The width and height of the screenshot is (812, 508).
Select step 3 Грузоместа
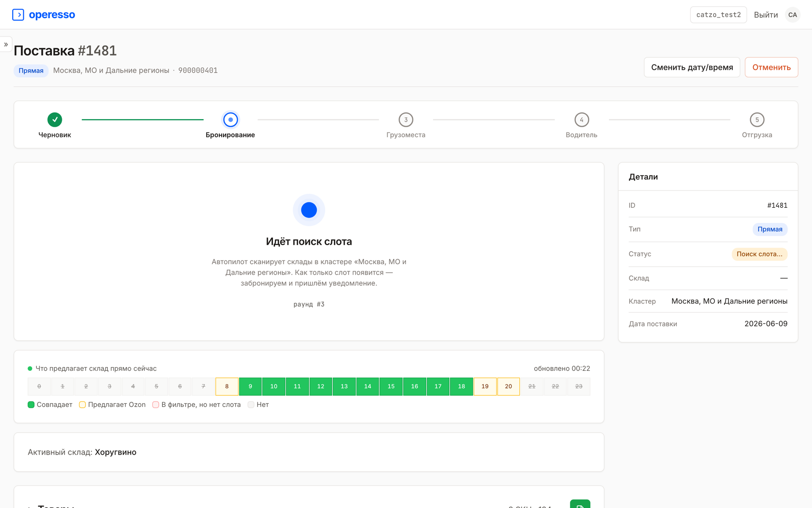point(406,120)
